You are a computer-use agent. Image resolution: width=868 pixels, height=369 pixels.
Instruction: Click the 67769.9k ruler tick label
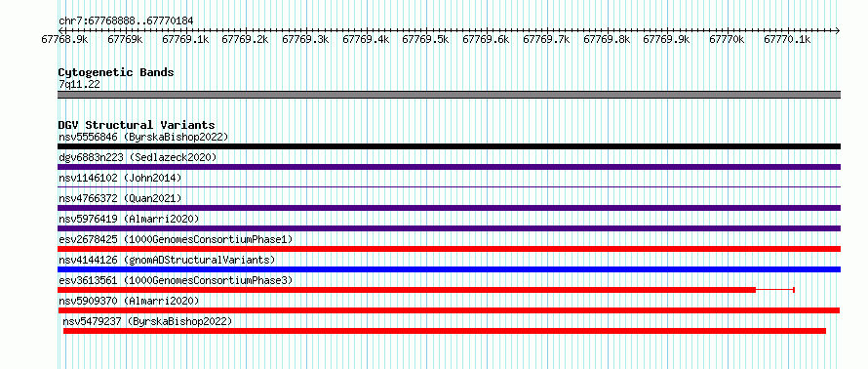pos(666,39)
